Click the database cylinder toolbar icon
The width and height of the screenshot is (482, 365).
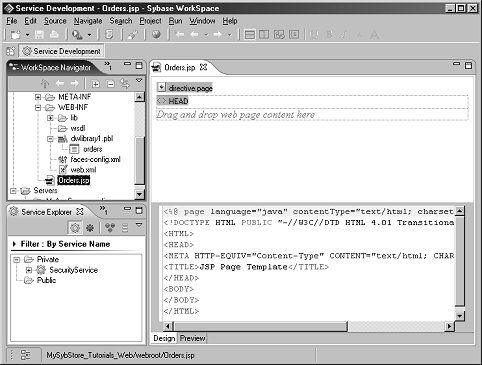click(x=109, y=34)
